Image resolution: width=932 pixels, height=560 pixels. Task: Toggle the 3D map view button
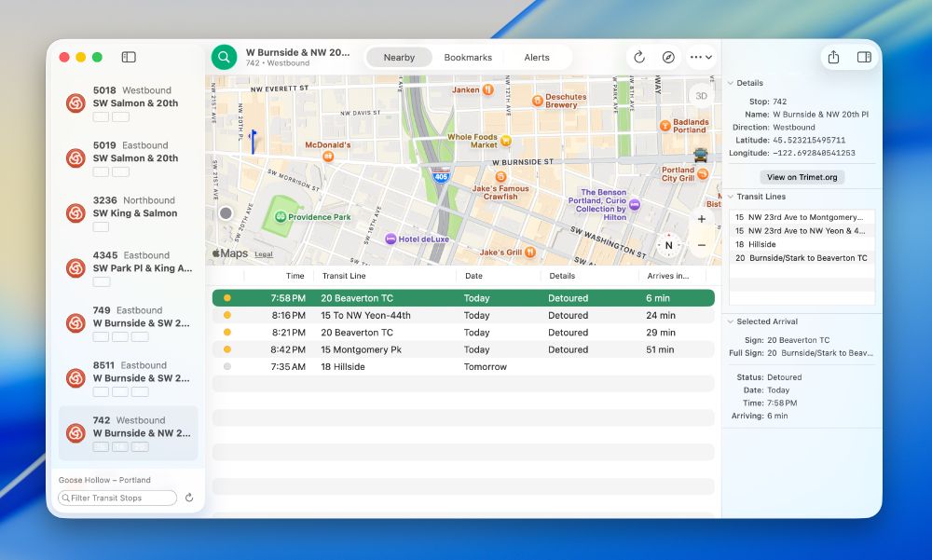[x=702, y=96]
